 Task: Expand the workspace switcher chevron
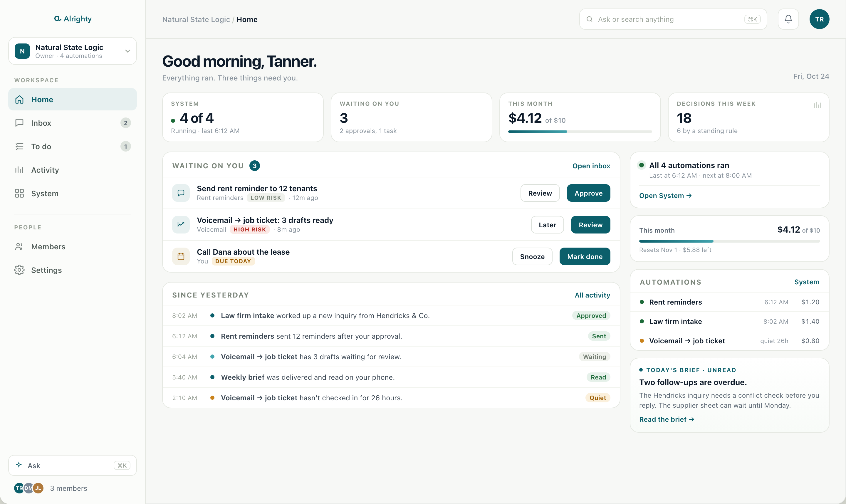point(128,51)
